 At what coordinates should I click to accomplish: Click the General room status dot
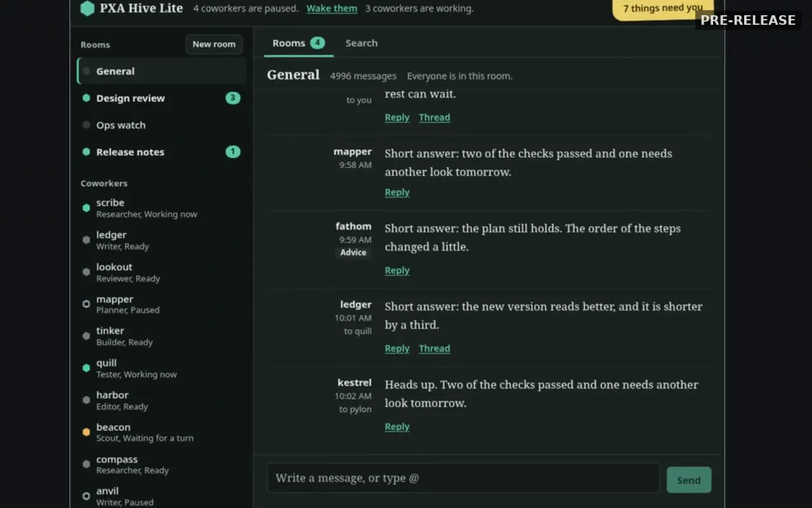[x=86, y=71]
